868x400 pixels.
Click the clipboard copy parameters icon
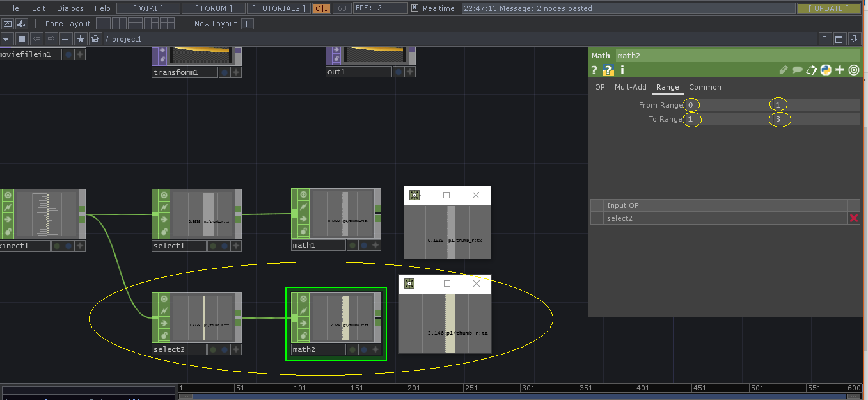click(x=812, y=70)
